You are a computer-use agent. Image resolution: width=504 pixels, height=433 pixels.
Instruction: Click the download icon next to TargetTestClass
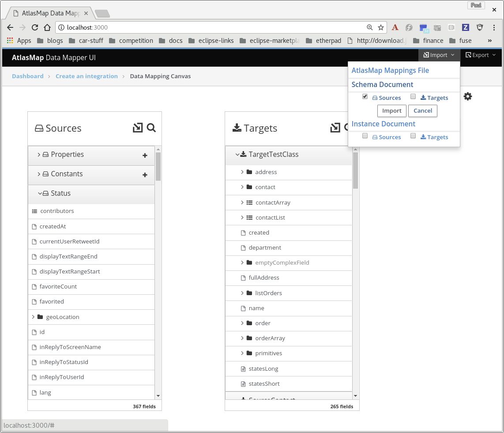pyautogui.click(x=243, y=155)
